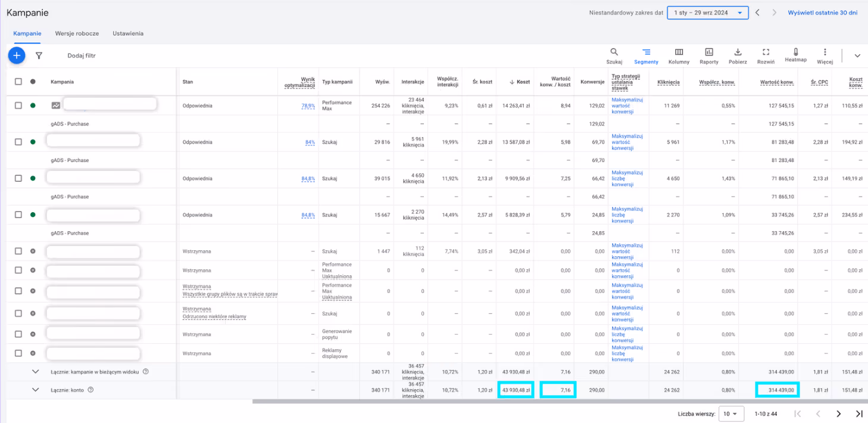Open the Więcej three-dot menu
This screenshot has height=423, width=868.
pos(825,56)
